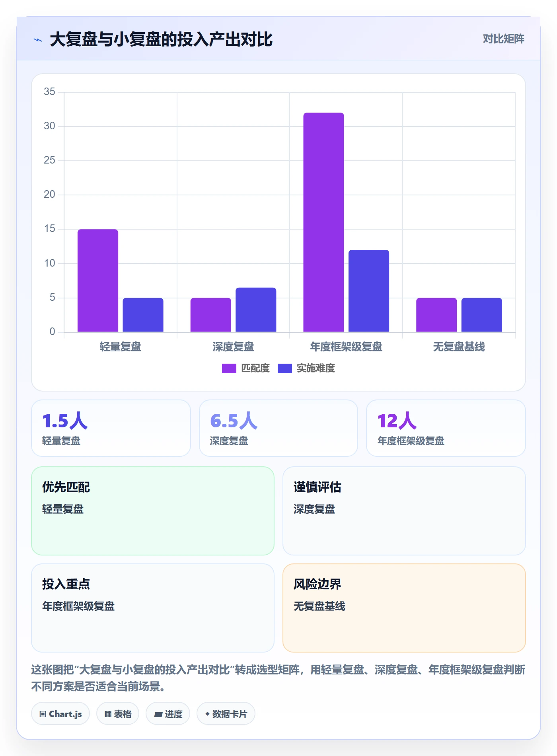Click the 深度复盘 x-axis label

(x=233, y=347)
